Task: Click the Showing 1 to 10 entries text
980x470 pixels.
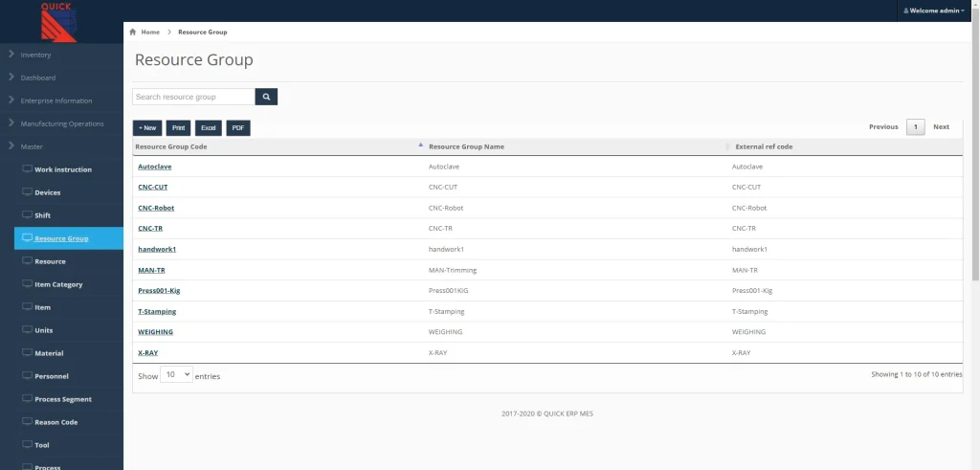Action: point(917,374)
